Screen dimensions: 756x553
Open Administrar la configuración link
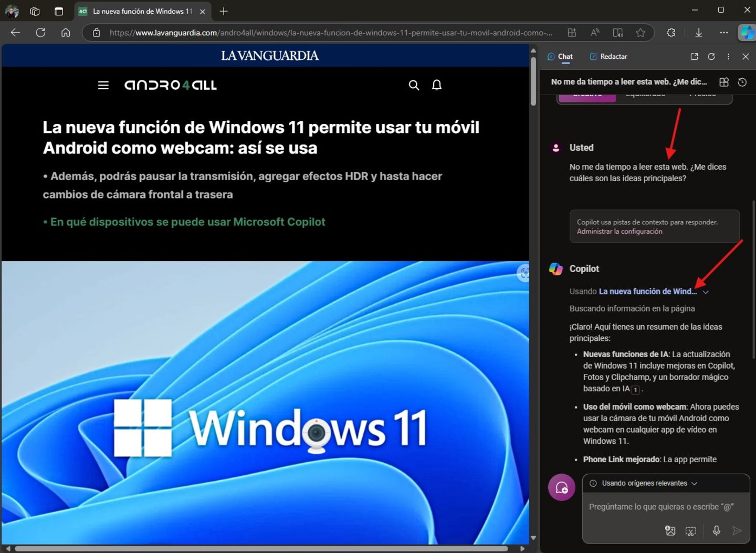[619, 232]
